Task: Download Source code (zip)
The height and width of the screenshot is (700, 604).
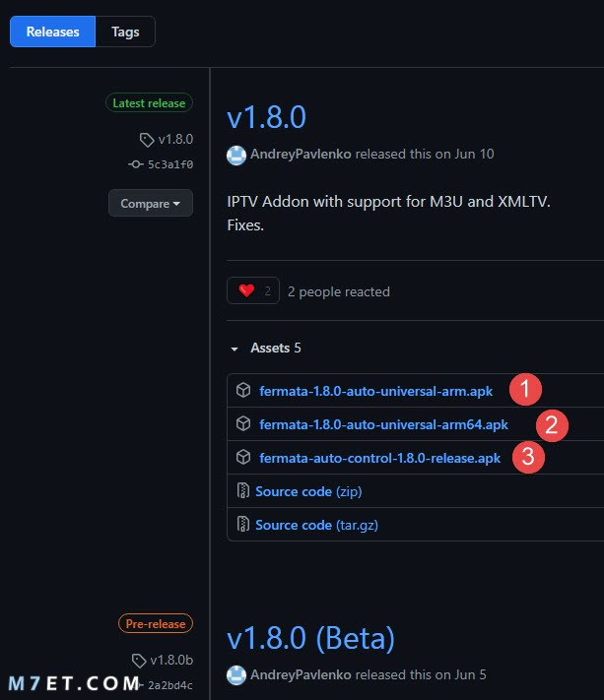Action: tap(308, 491)
